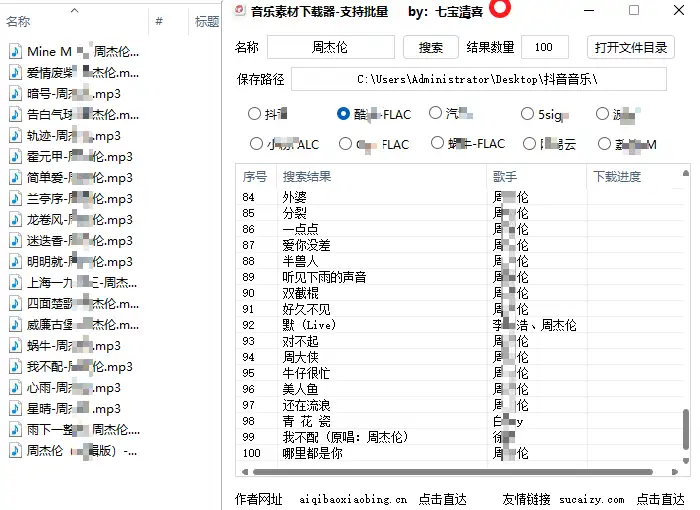Select the 霍元甲 mp3 file icon
The width and height of the screenshot is (700, 510).
[x=15, y=156]
